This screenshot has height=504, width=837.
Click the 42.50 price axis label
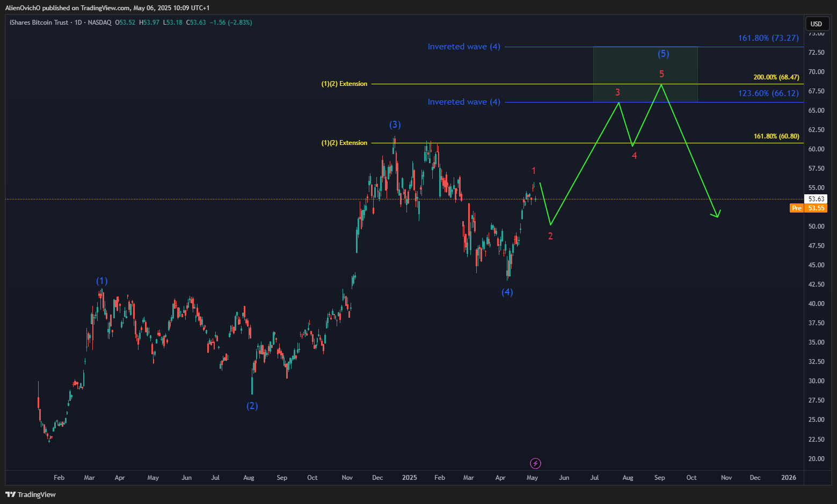[816, 284]
